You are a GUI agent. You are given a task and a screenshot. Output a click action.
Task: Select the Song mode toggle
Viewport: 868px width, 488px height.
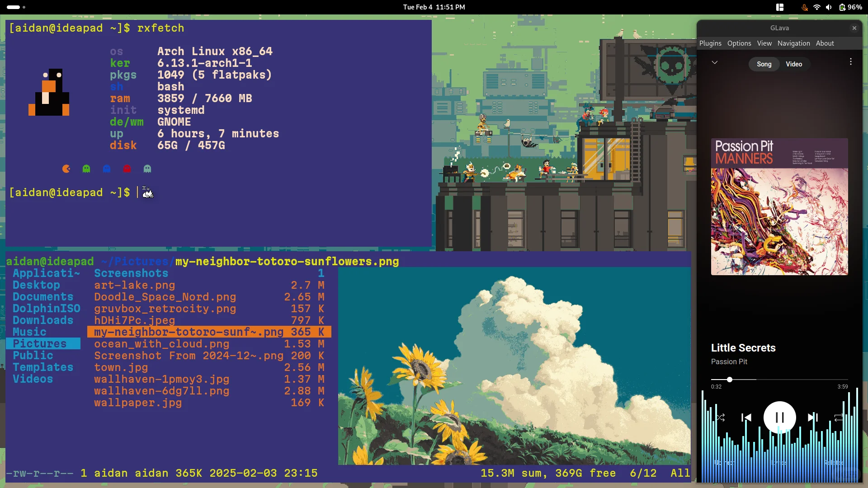click(764, 64)
